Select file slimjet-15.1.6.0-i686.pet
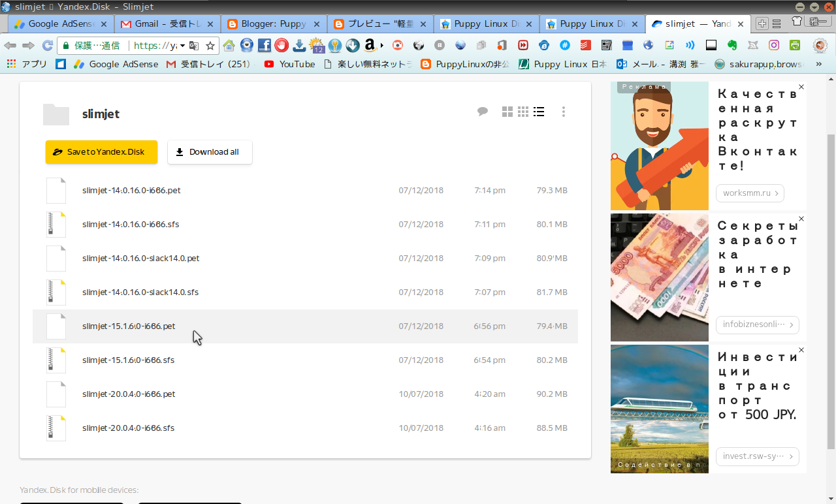836x504 pixels. pos(305,326)
